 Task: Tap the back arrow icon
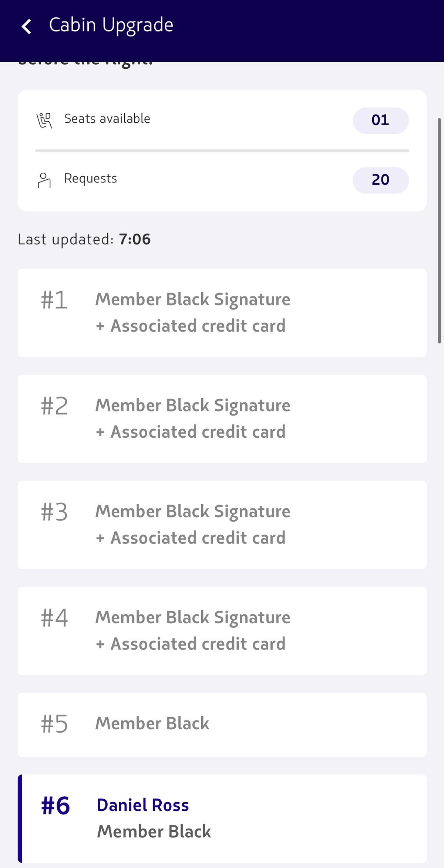tap(26, 27)
